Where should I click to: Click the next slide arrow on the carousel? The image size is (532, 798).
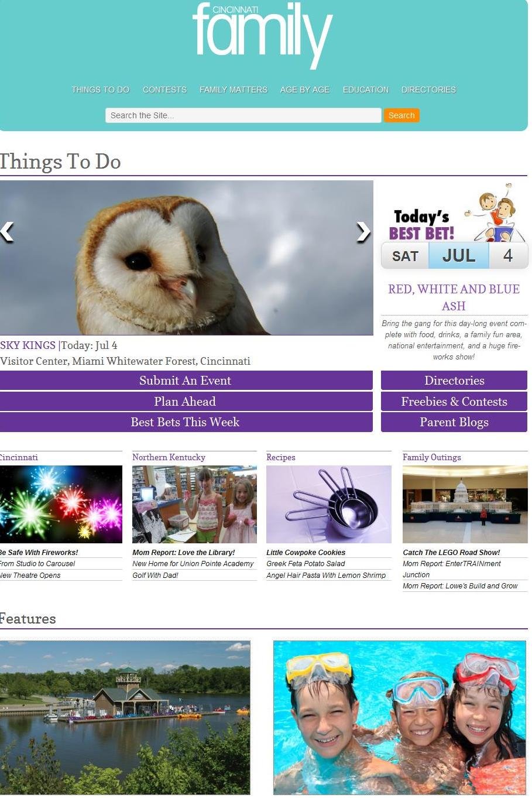click(363, 232)
